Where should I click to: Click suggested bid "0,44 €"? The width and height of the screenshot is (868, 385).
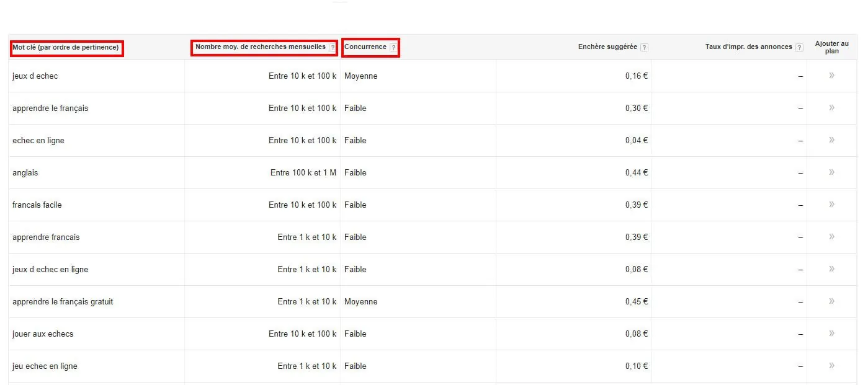637,172
